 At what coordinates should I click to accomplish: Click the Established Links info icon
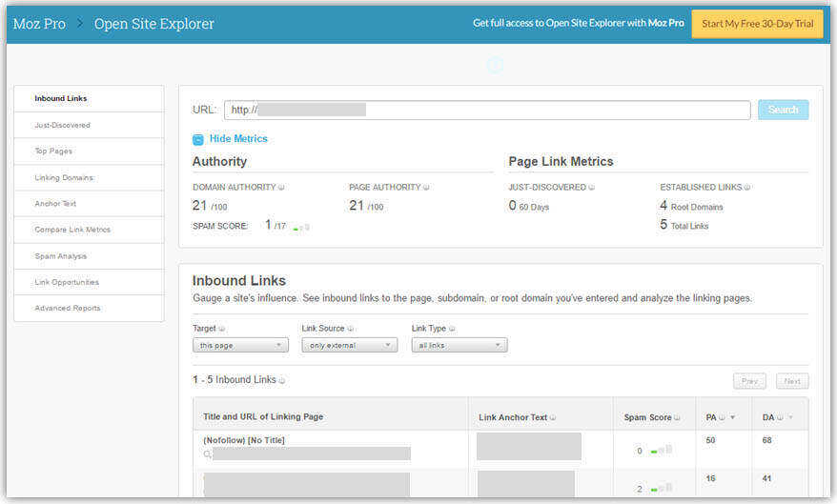747,188
